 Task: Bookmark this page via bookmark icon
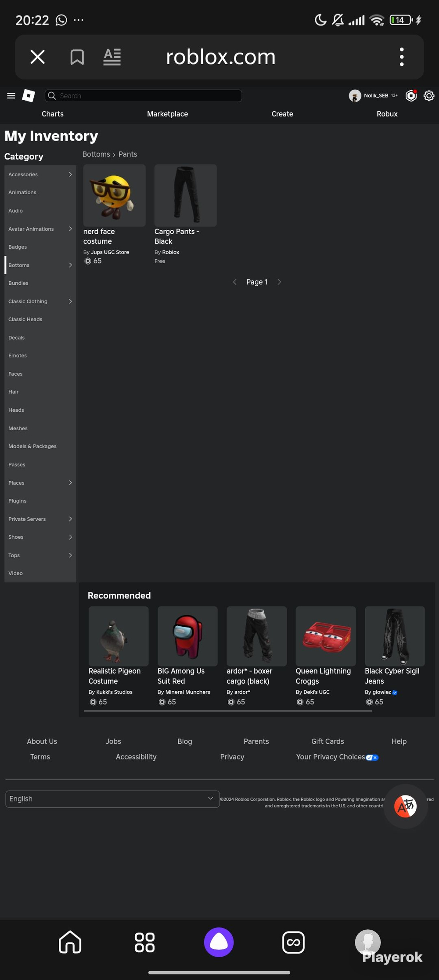click(77, 57)
